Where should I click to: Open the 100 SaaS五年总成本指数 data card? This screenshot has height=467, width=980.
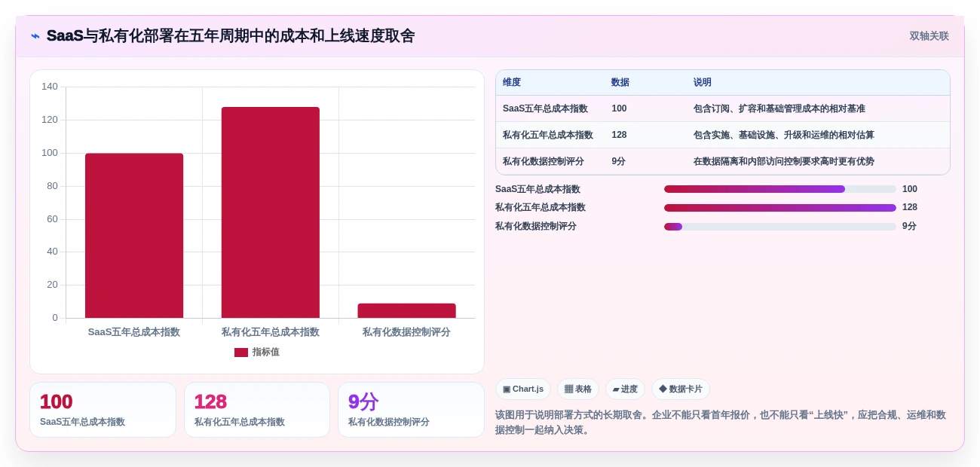[103, 410]
